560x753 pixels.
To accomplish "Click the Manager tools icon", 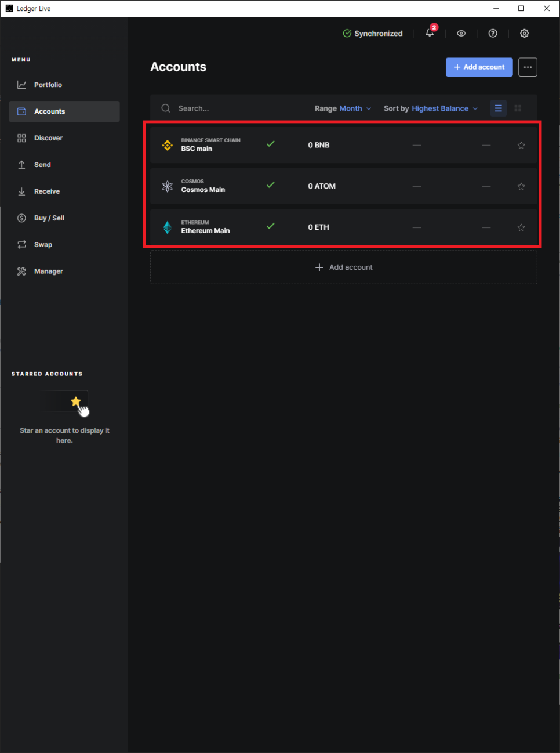I will point(21,271).
